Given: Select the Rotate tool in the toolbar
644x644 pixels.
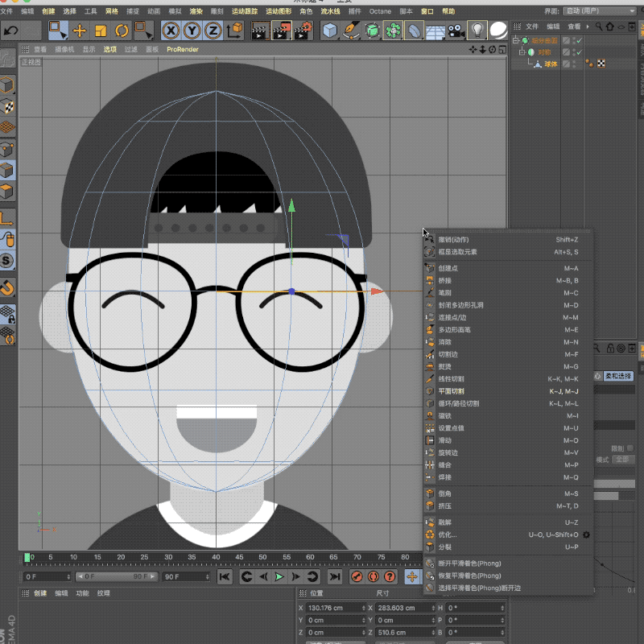Looking at the screenshot, I should point(122,31).
